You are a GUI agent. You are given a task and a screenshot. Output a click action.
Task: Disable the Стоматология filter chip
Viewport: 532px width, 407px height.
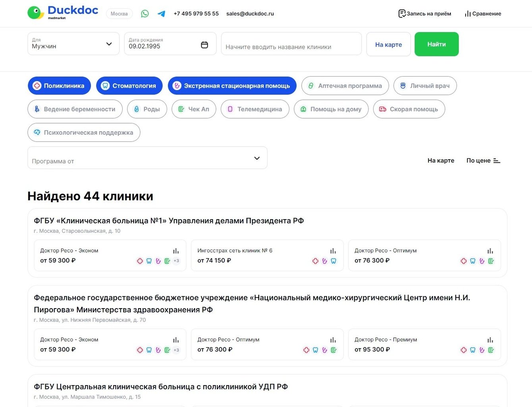(x=129, y=86)
